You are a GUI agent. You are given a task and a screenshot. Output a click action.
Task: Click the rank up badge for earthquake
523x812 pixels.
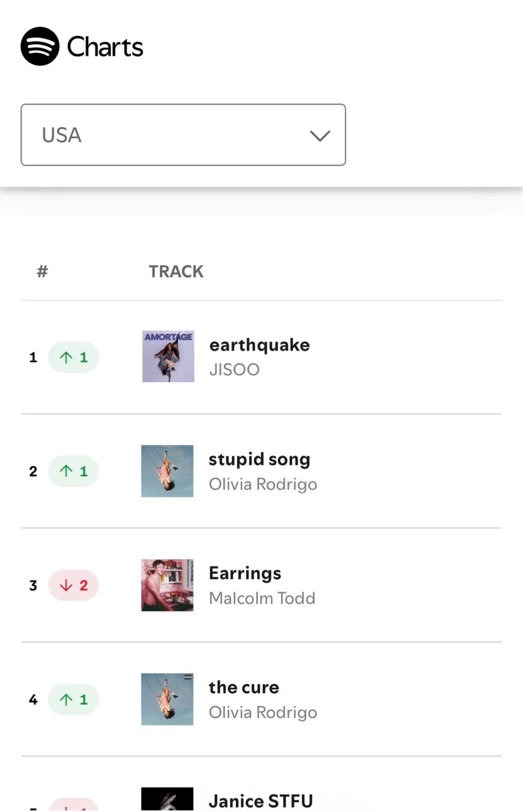pyautogui.click(x=74, y=357)
